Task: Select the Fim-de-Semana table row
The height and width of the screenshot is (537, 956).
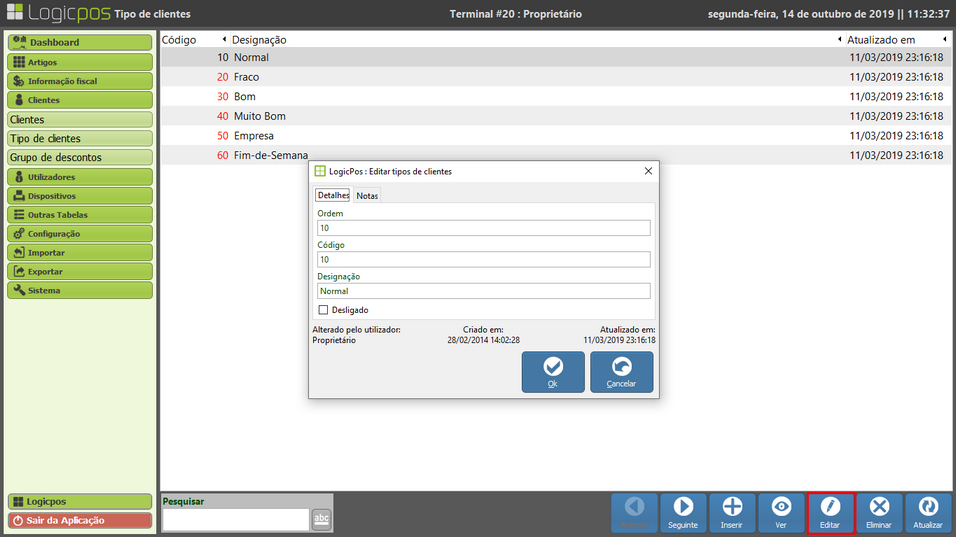Action: coord(270,155)
